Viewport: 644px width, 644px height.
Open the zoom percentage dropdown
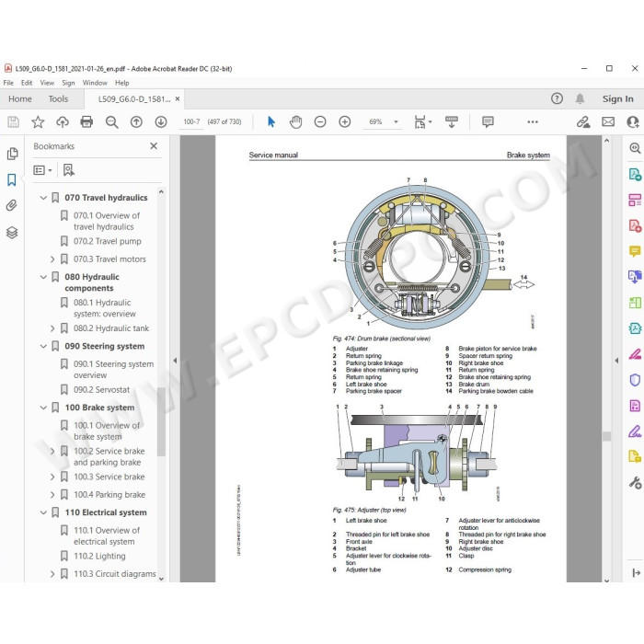[x=396, y=122]
